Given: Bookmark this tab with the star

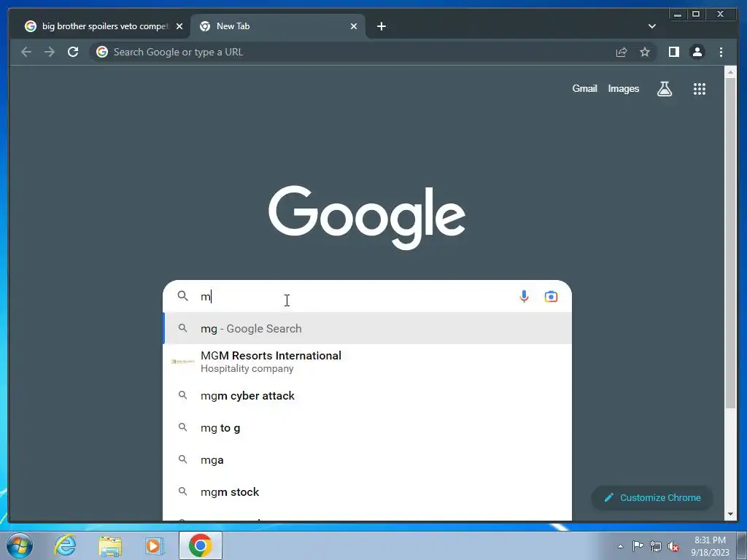Looking at the screenshot, I should (x=645, y=52).
